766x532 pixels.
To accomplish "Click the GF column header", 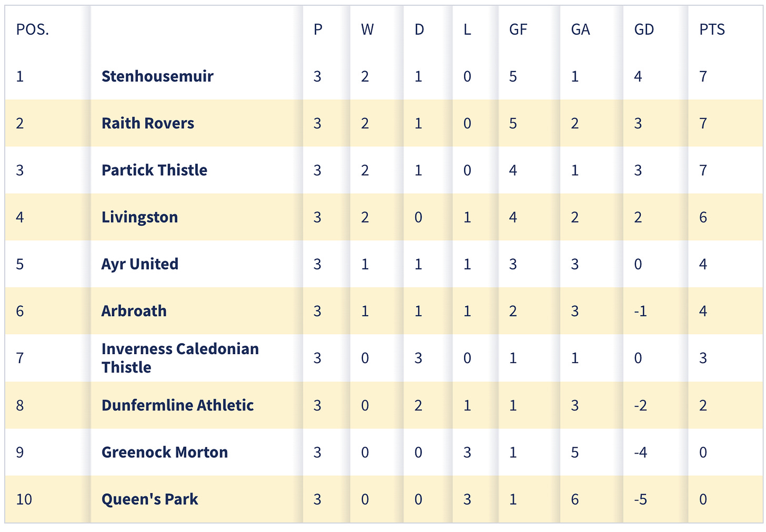I will tap(518, 29).
